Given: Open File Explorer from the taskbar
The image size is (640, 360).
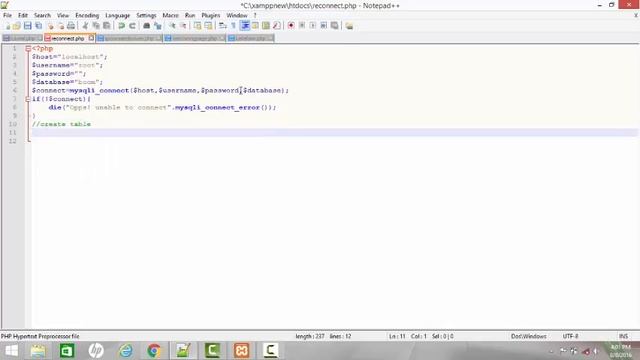Looking at the screenshot, I should point(38,351).
